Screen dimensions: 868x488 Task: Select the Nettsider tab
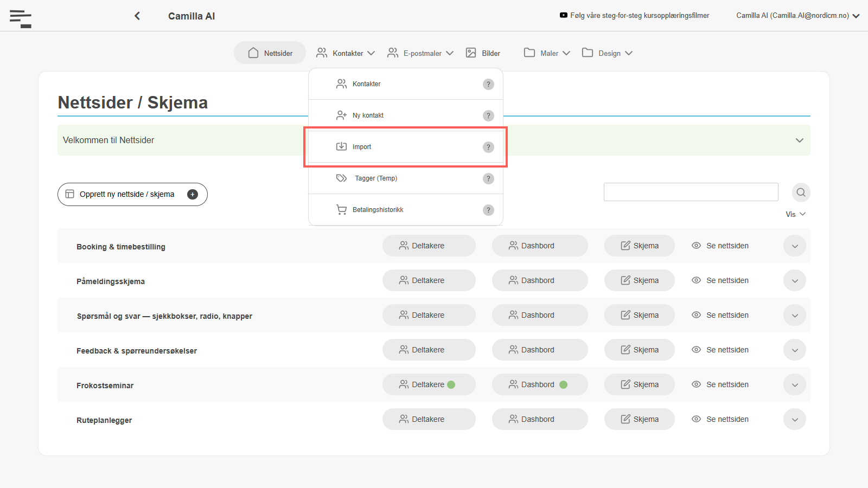point(270,53)
